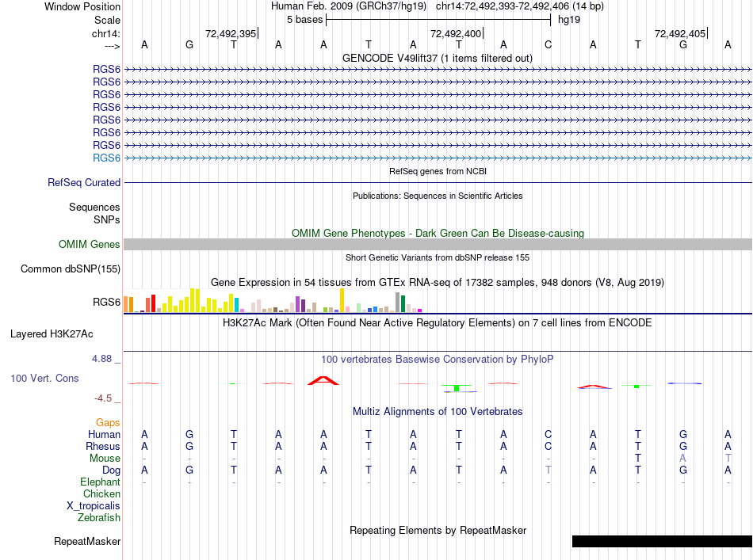Click the 100 vertebrates Basewise Conservation title
Image resolution: width=753 pixels, height=560 pixels.
438,359
